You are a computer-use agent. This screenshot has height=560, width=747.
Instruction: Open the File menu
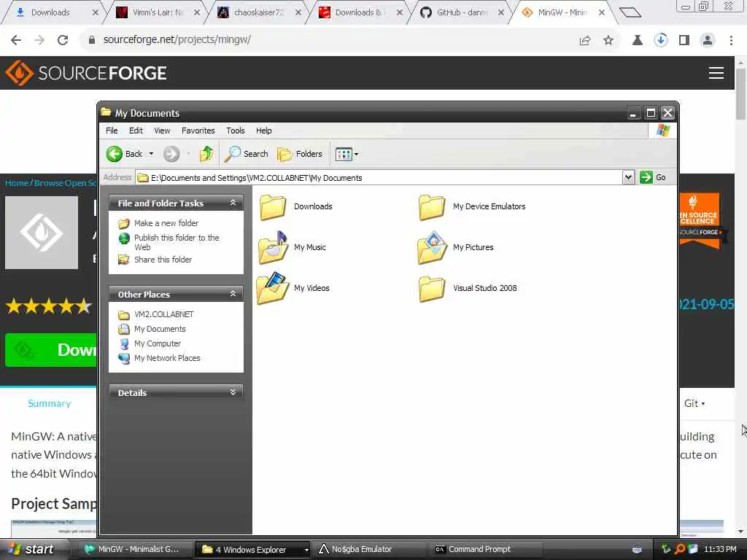coord(112,131)
